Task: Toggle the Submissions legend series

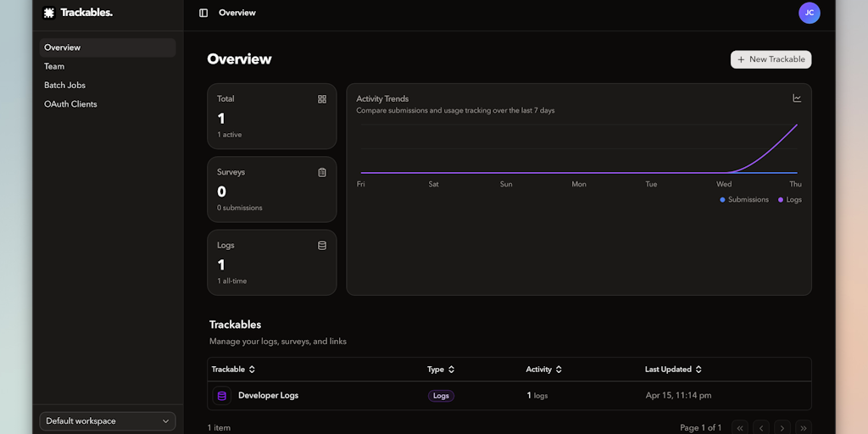Action: pos(743,200)
